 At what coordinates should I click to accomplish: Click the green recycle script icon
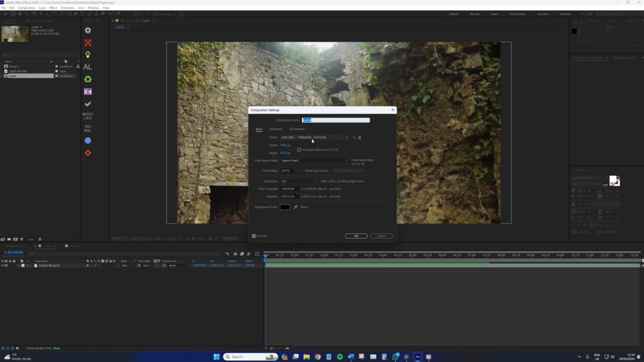pyautogui.click(x=88, y=79)
